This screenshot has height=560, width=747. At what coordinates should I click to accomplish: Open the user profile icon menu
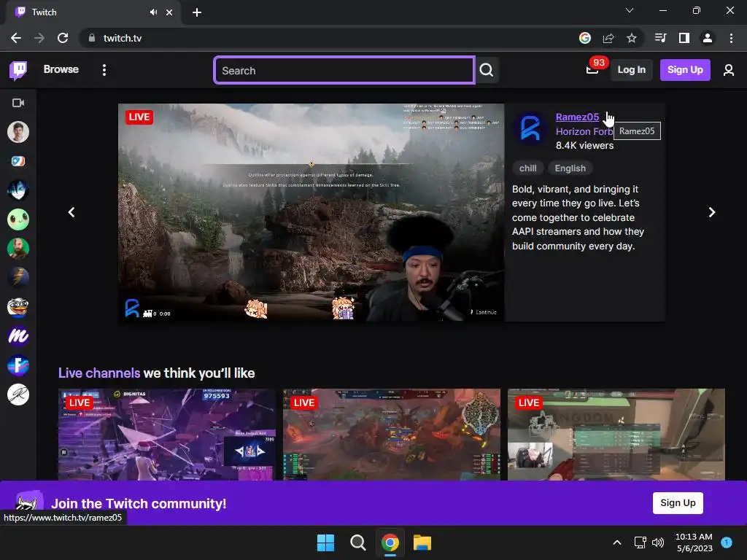(728, 70)
